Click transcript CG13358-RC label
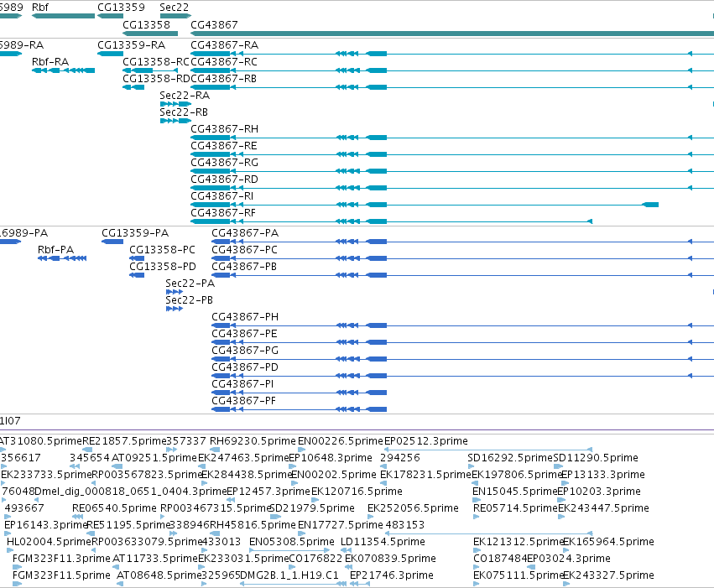This screenshot has height=588, width=714. point(156,62)
